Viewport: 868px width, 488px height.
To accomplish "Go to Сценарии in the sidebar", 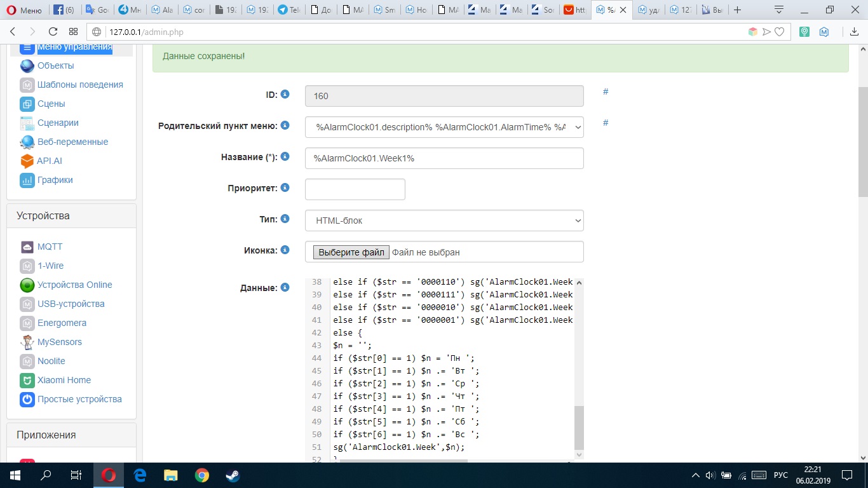I will coord(58,123).
